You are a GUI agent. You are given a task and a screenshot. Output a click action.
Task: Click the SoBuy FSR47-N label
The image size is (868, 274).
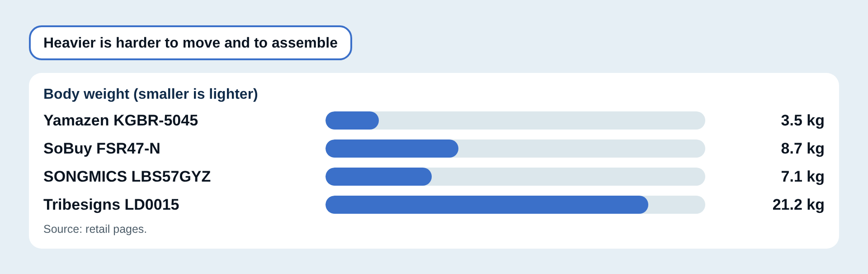(x=102, y=149)
